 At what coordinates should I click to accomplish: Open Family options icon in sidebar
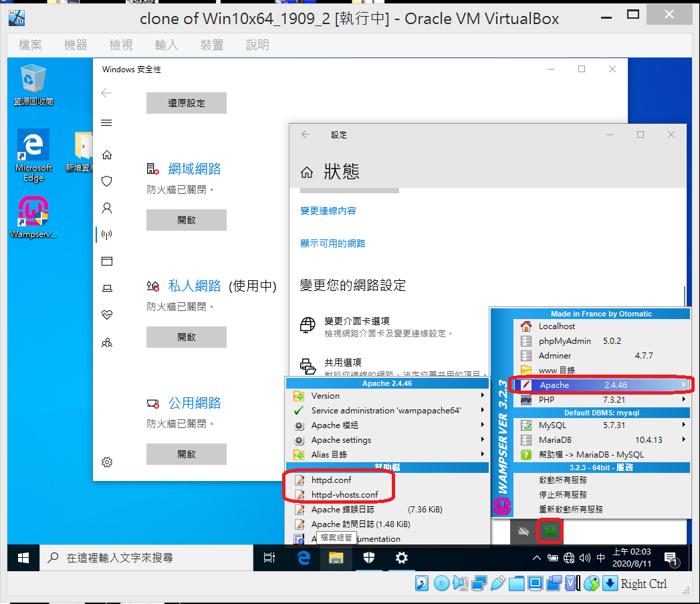[107, 342]
